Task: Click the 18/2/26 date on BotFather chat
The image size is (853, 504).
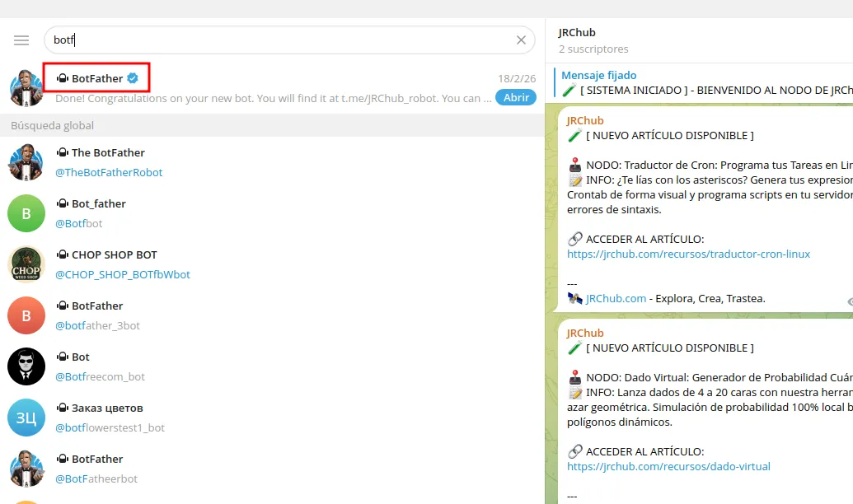Action: (x=517, y=79)
